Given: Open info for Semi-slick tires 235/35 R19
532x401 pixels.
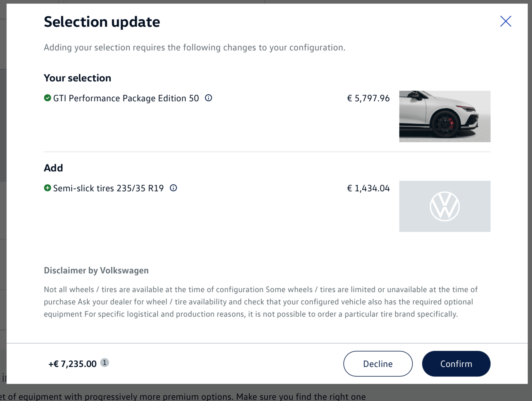Looking at the screenshot, I should pyautogui.click(x=173, y=188).
